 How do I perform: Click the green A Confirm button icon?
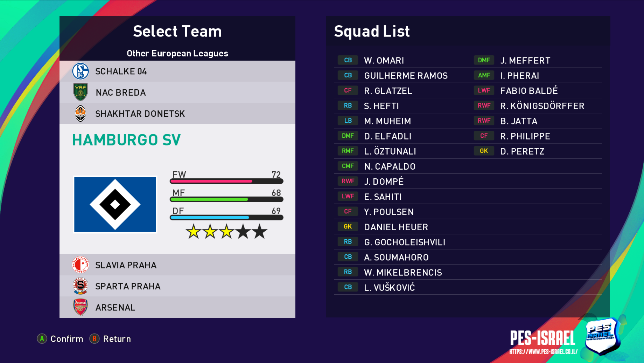[42, 339]
